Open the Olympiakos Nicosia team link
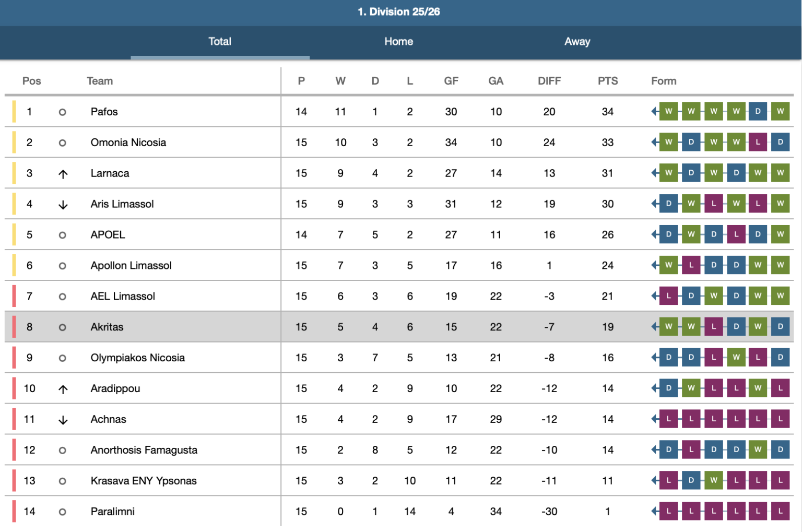Image resolution: width=802 pixels, height=532 pixels. coord(137,358)
